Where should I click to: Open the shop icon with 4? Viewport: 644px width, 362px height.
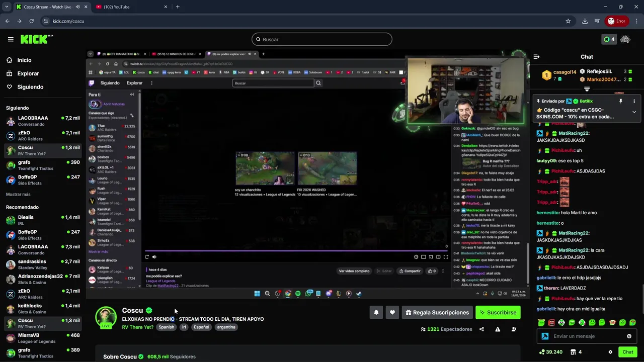(577, 352)
